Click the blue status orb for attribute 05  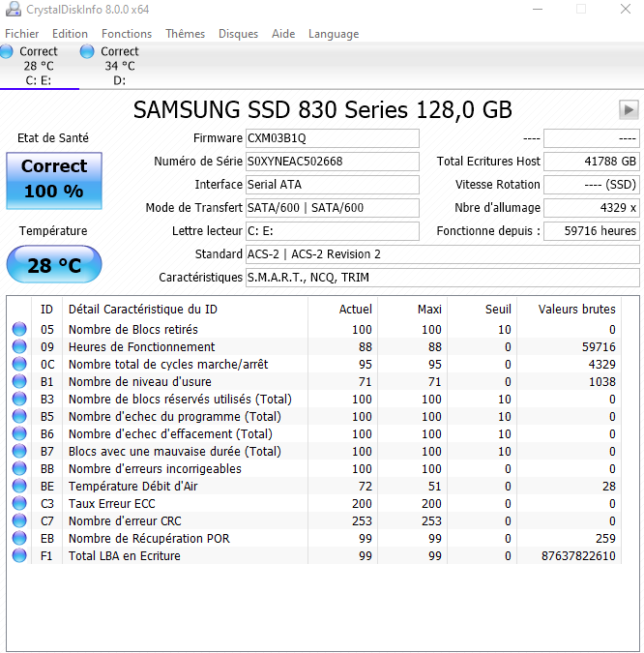(19, 330)
